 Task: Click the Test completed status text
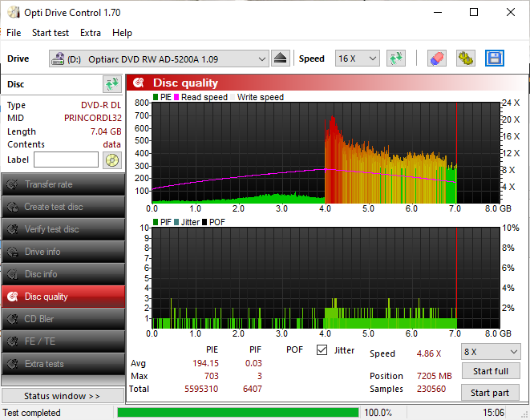[31, 413]
